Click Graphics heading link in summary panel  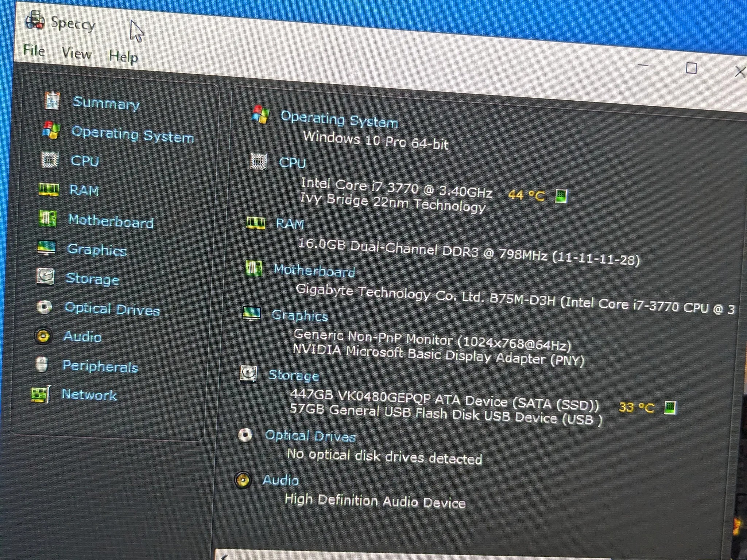pyautogui.click(x=300, y=316)
